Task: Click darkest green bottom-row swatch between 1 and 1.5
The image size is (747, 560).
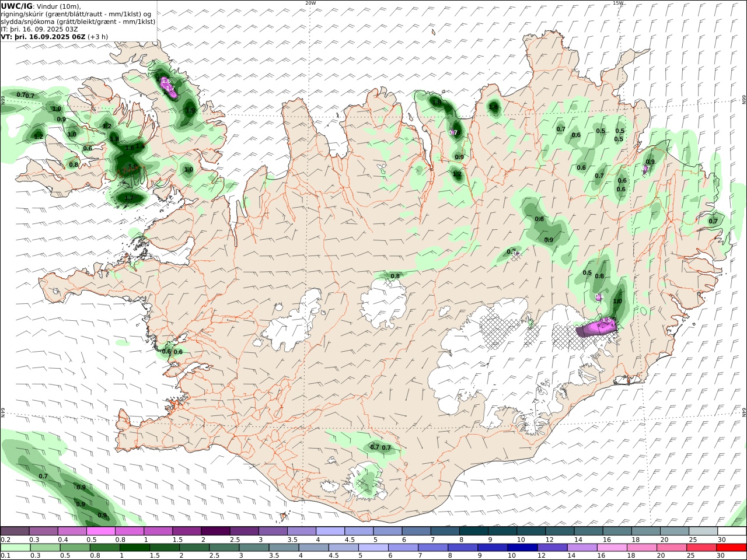Action: coord(135,548)
